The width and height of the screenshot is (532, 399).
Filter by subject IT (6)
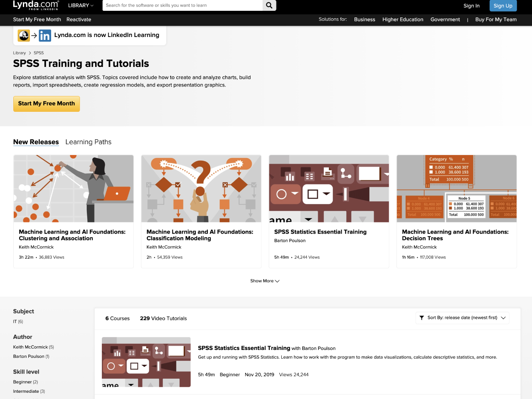click(x=18, y=322)
